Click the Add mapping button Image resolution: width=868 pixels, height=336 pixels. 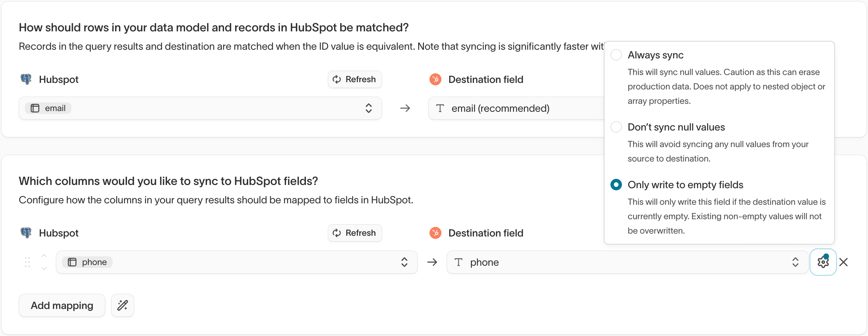pos(62,305)
